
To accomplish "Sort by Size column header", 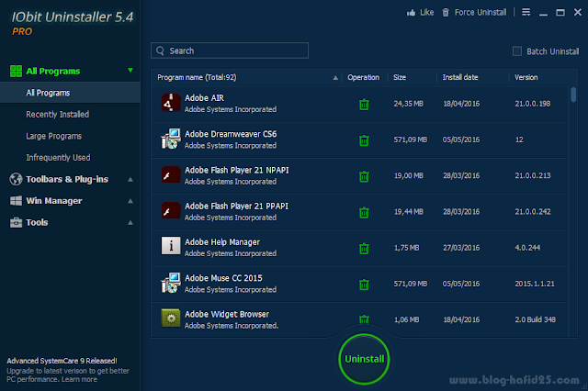I will pyautogui.click(x=400, y=77).
